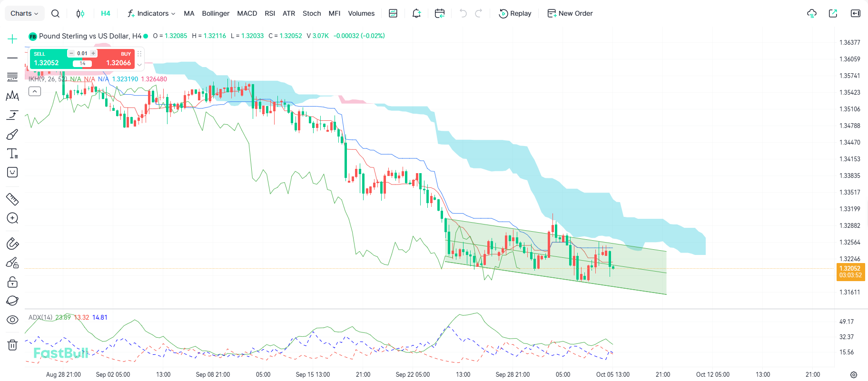Select the pattern zigzag drawing tool

12,96
